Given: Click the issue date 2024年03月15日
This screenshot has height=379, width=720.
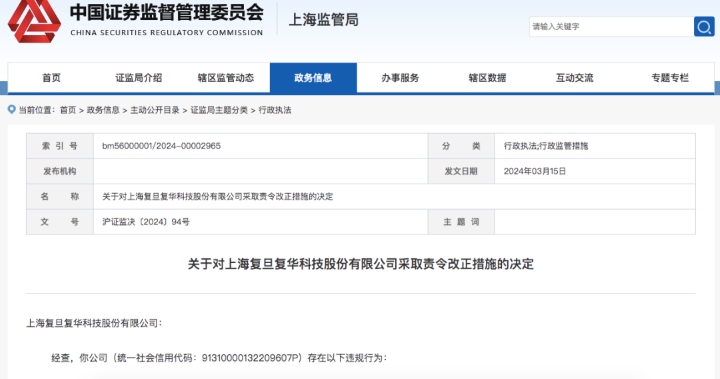Looking at the screenshot, I should coord(534,171).
